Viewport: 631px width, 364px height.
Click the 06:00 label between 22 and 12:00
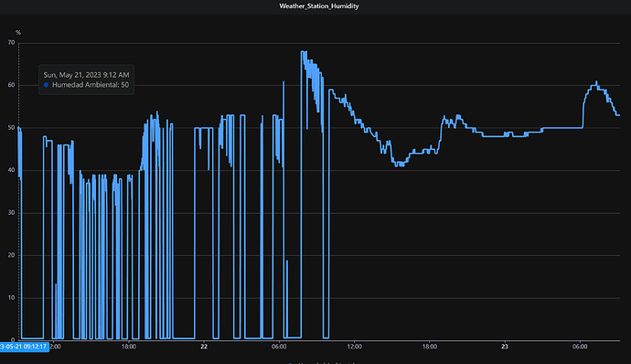[279, 347]
